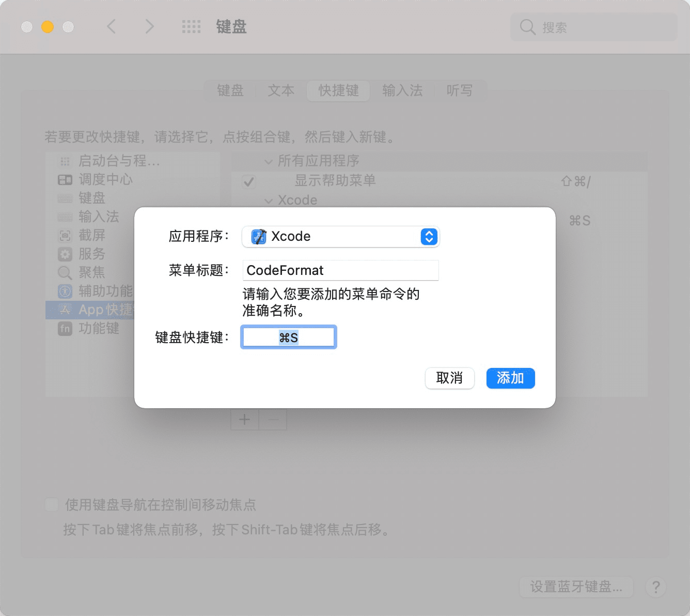Click the CodeFormat menu title field
The height and width of the screenshot is (616, 690).
point(340,270)
